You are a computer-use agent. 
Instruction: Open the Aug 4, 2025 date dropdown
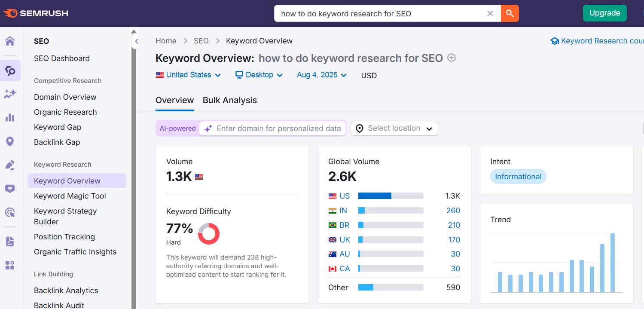point(322,75)
